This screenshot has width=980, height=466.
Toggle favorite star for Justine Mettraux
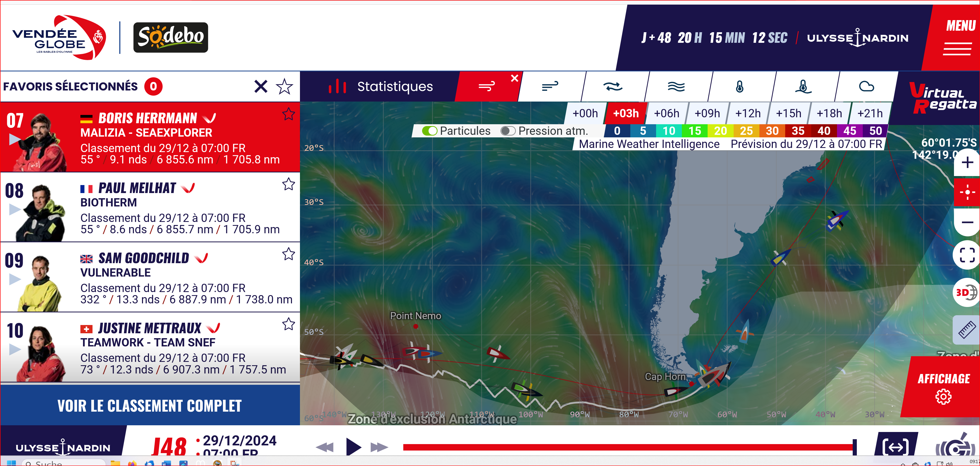click(288, 324)
